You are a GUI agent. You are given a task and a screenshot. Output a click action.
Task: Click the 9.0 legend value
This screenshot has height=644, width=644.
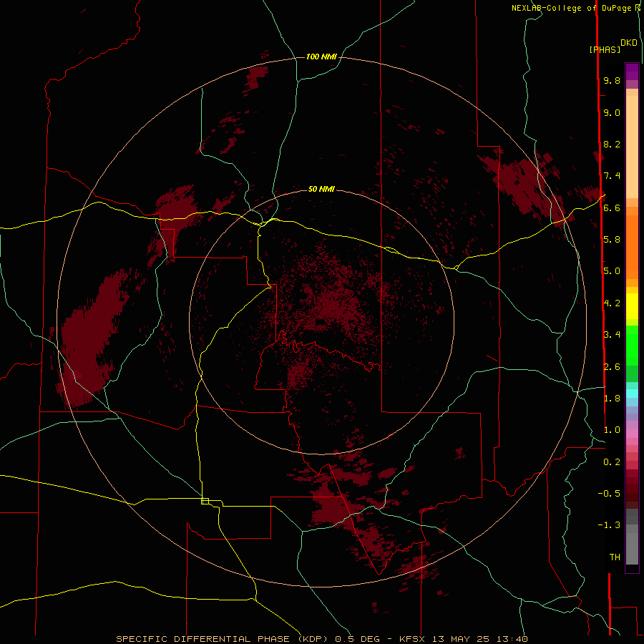pos(612,112)
